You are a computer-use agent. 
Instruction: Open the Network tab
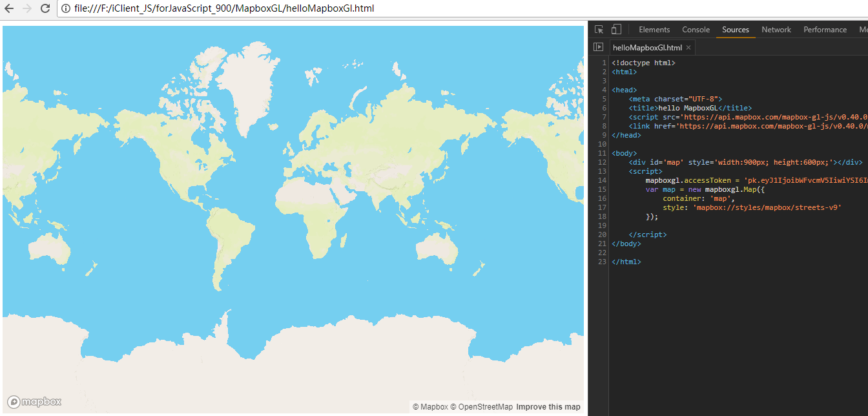(x=776, y=30)
